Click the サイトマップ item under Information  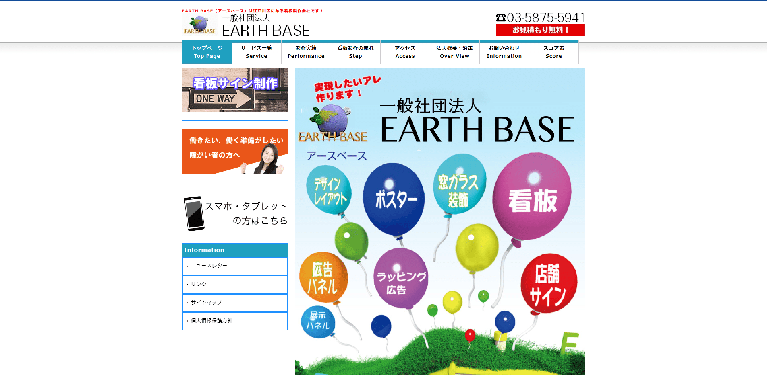click(235, 303)
